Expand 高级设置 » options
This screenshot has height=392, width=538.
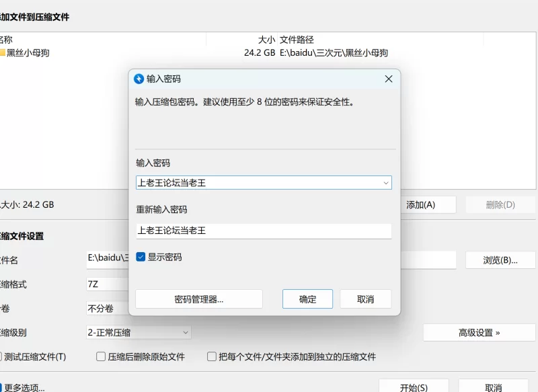coord(479,333)
